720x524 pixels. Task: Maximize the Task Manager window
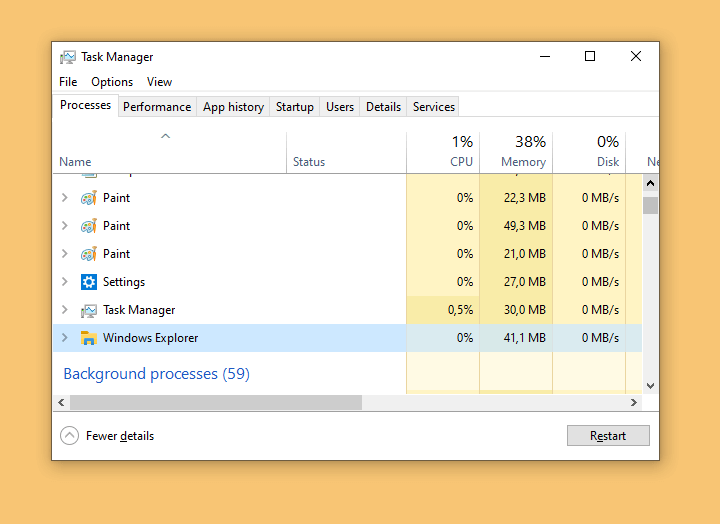tap(590, 56)
